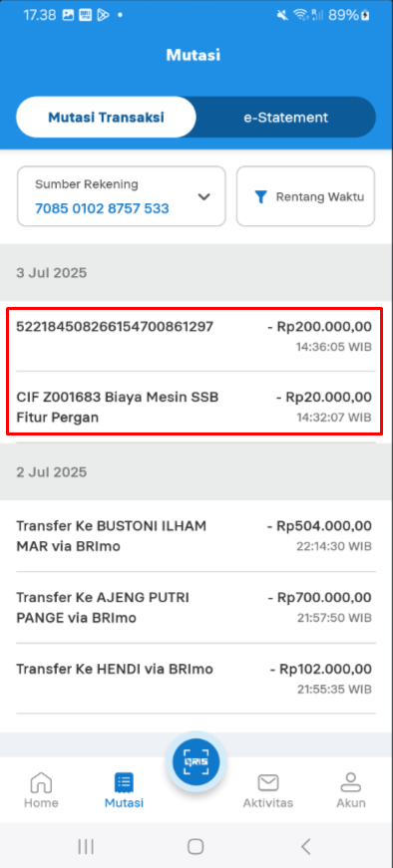
Task: Click the funnel filter icon
Action: pos(260,196)
